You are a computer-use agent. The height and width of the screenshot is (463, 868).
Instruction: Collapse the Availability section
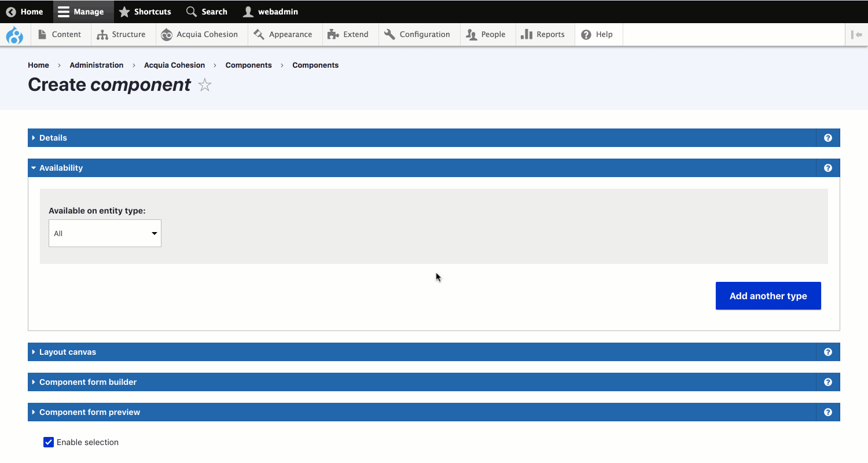click(61, 168)
